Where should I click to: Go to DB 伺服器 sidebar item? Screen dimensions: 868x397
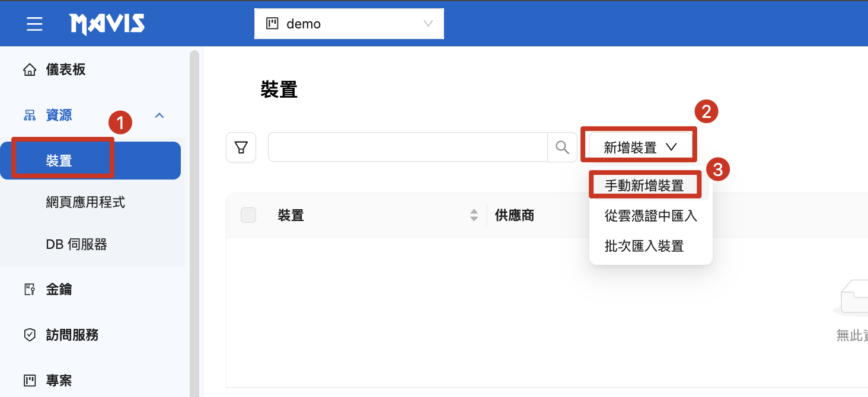point(76,245)
